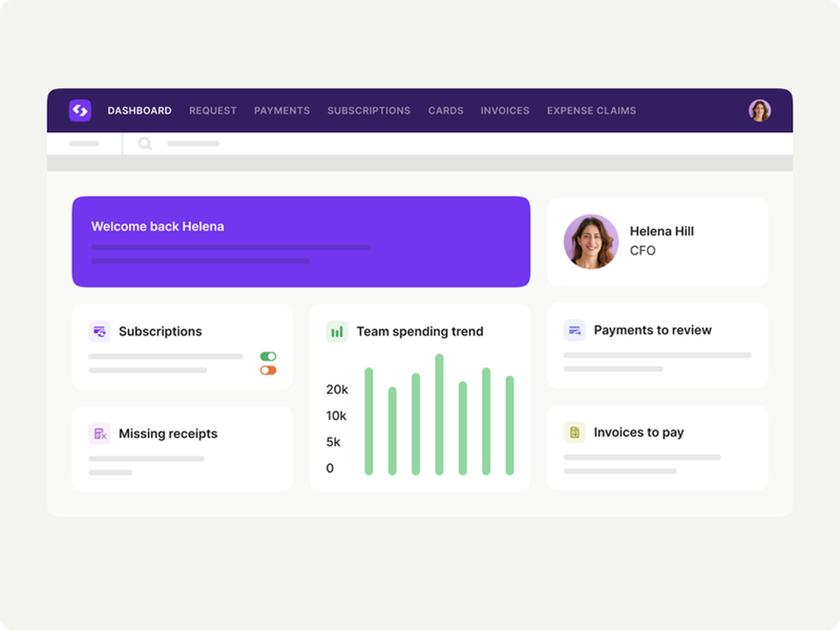Image resolution: width=840 pixels, height=630 pixels.
Task: Click the Invoices to pay icon
Action: (x=574, y=432)
